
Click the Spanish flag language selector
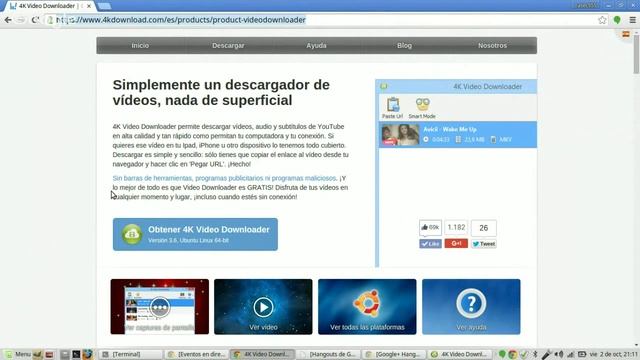(x=626, y=34)
